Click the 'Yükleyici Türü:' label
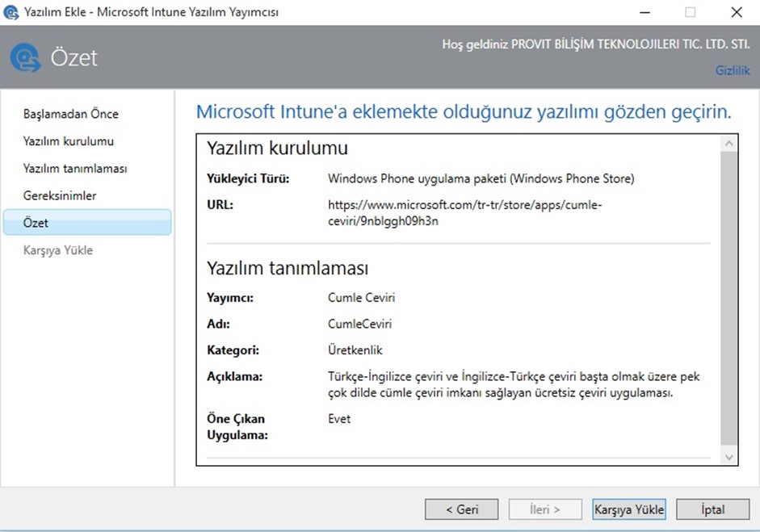Image resolution: width=760 pixels, height=532 pixels. pyautogui.click(x=248, y=178)
